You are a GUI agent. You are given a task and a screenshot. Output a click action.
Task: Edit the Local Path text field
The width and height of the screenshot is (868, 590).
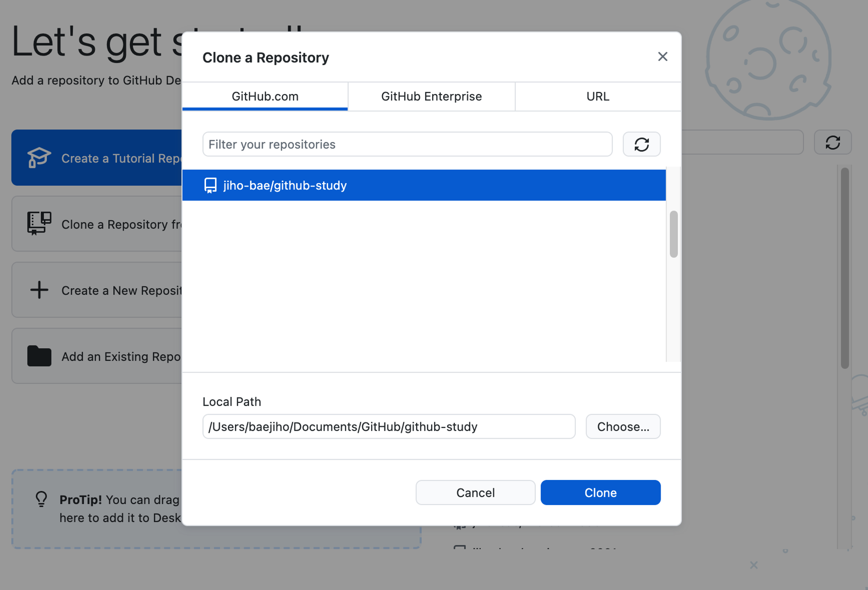click(389, 427)
